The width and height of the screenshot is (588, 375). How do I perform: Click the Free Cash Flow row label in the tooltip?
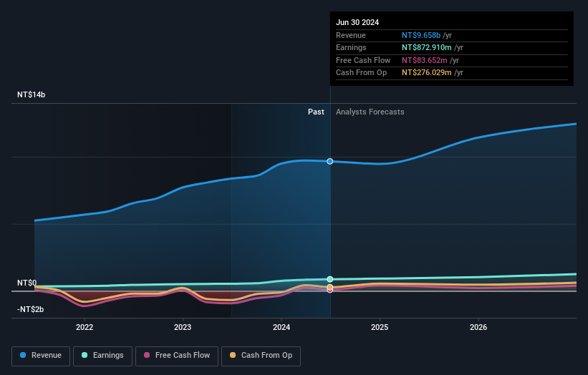[x=363, y=60]
